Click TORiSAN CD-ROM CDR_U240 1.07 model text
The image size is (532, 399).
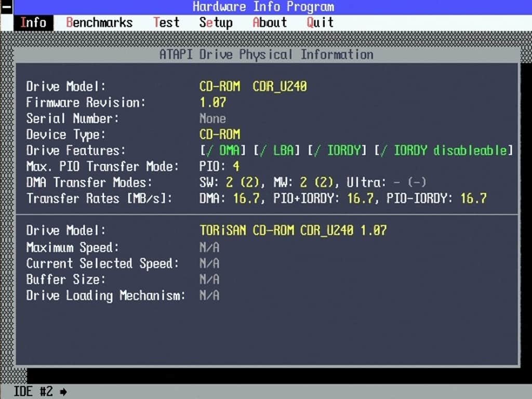point(293,231)
